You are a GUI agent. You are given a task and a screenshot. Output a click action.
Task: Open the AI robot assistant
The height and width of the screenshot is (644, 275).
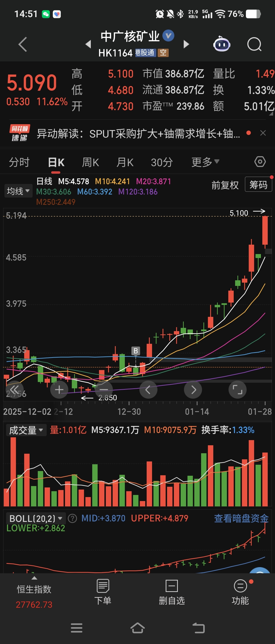[222, 44]
